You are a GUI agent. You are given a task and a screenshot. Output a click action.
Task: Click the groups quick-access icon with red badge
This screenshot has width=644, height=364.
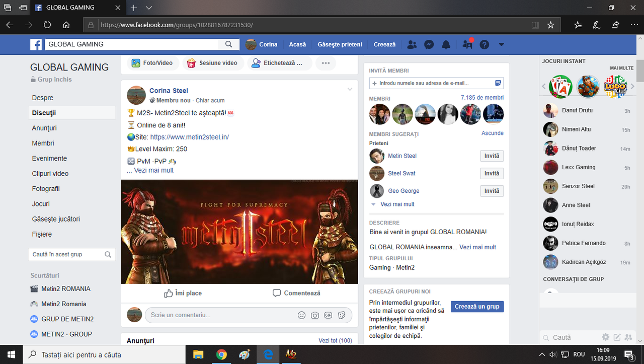pyautogui.click(x=467, y=44)
